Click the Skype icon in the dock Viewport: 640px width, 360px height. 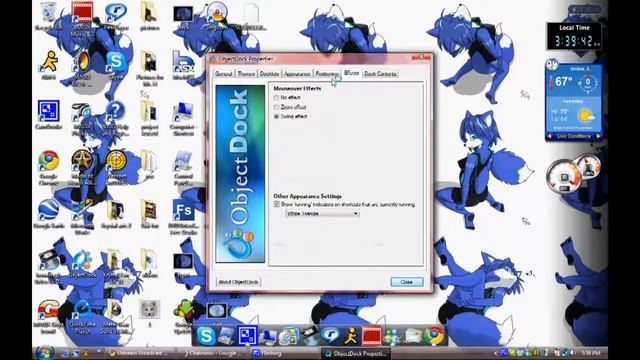coord(206,336)
